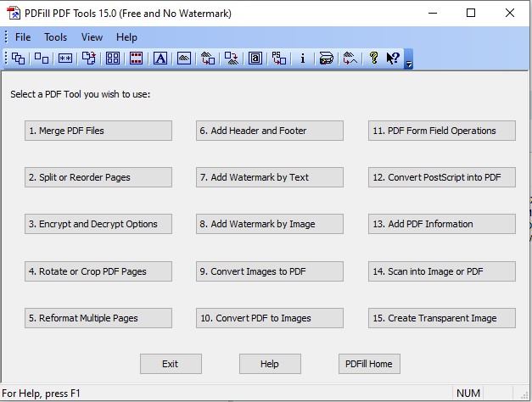Click 4. Rotate or Crop PDF Pages
Viewport: 532px width, 402px height.
(98, 271)
